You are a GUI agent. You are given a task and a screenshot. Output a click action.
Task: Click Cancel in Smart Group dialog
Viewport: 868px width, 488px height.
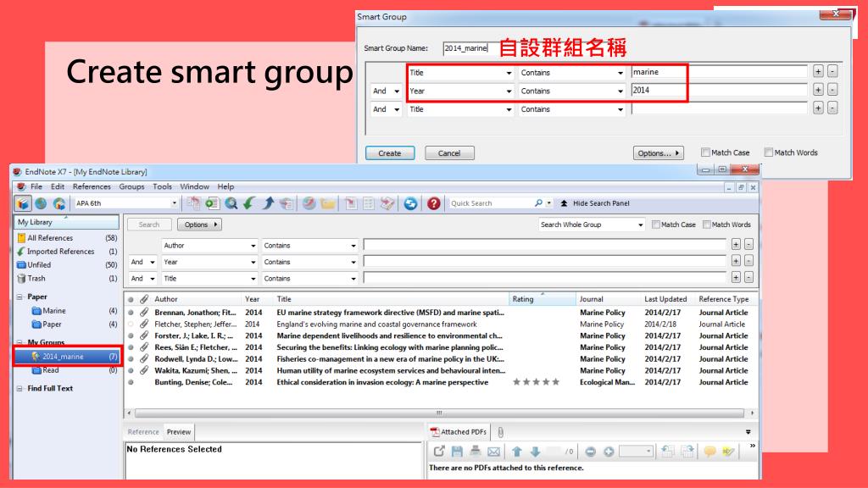449,153
